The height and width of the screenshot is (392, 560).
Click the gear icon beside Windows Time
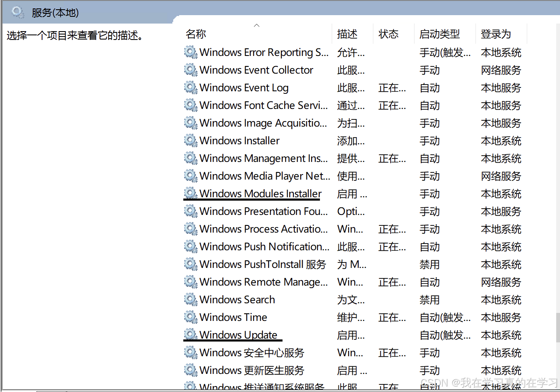coord(190,317)
